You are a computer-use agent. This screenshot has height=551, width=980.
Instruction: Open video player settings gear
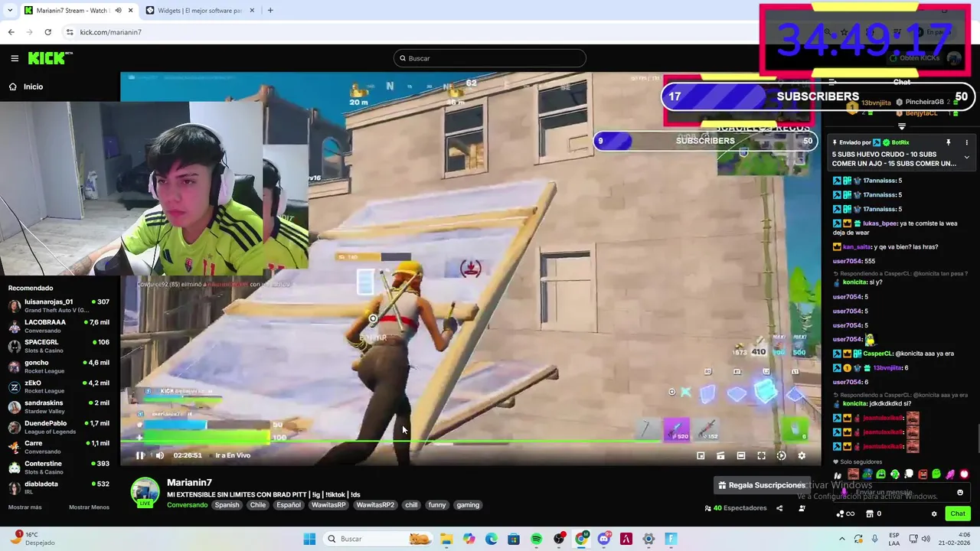pos(802,455)
